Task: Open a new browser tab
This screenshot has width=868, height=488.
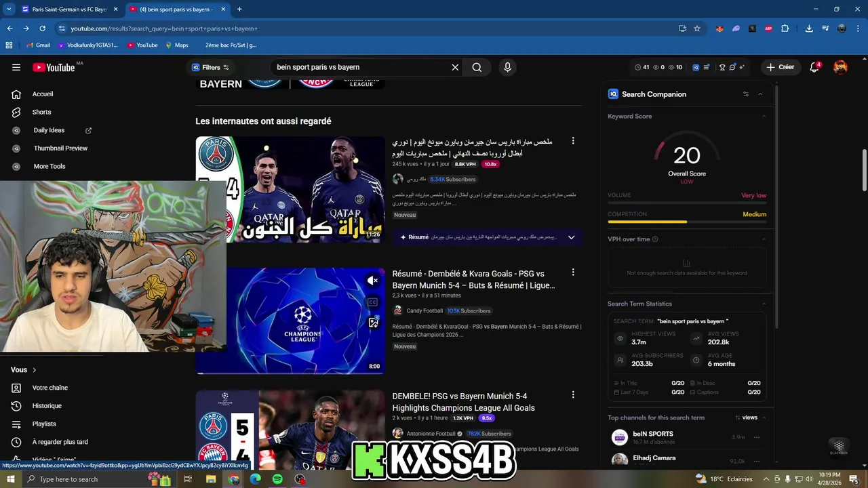Action: coord(239,9)
